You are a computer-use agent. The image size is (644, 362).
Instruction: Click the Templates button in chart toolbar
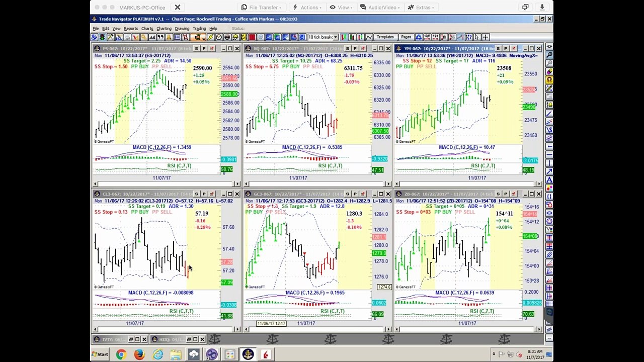click(x=385, y=37)
